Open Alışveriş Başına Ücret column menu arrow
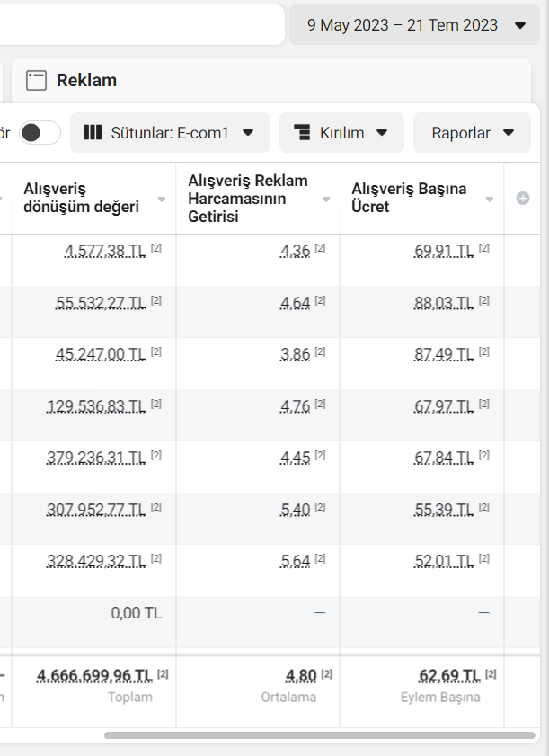 pos(490,200)
